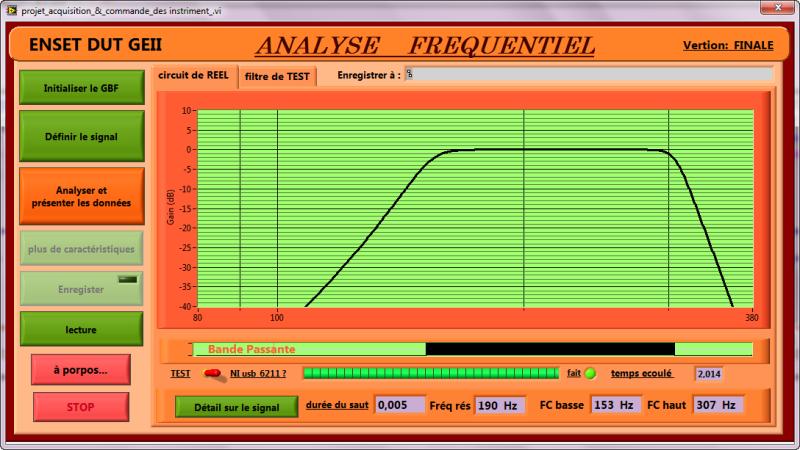Click the small indicator light on Enregister button
Image resolution: width=800 pixels, height=450 pixels.
(x=127, y=280)
